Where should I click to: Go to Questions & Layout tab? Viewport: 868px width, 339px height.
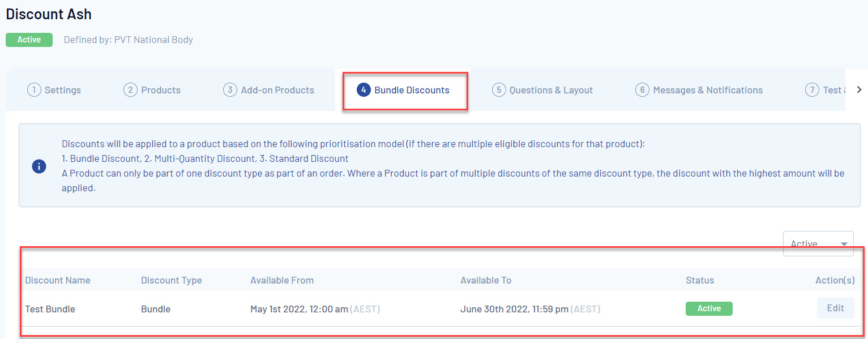tap(550, 90)
